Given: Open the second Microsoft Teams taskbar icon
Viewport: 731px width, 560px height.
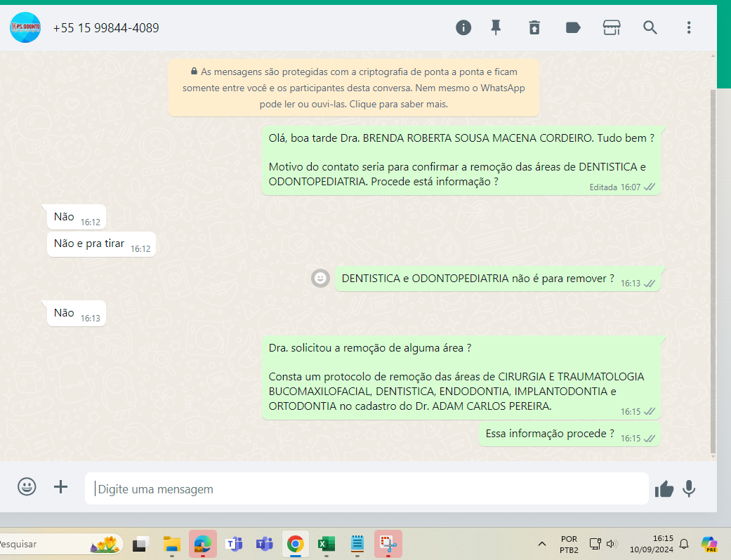Looking at the screenshot, I should pos(264,544).
